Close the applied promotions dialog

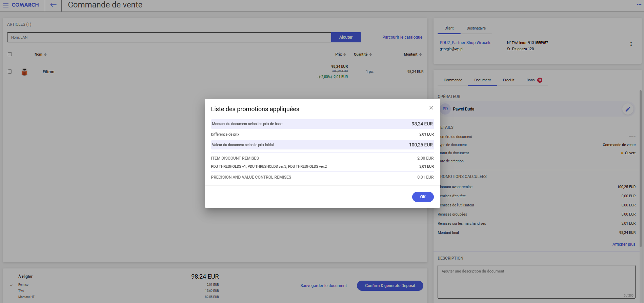[431, 108]
